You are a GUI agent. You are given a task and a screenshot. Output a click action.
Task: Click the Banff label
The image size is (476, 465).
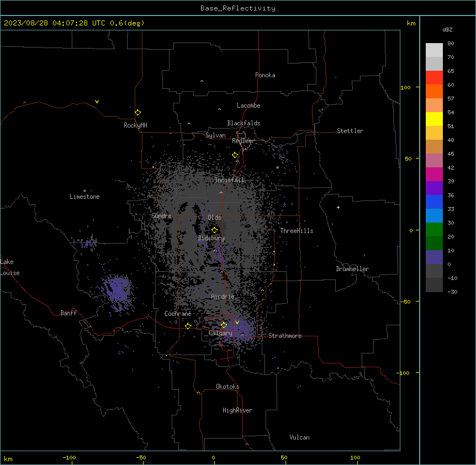pos(68,313)
